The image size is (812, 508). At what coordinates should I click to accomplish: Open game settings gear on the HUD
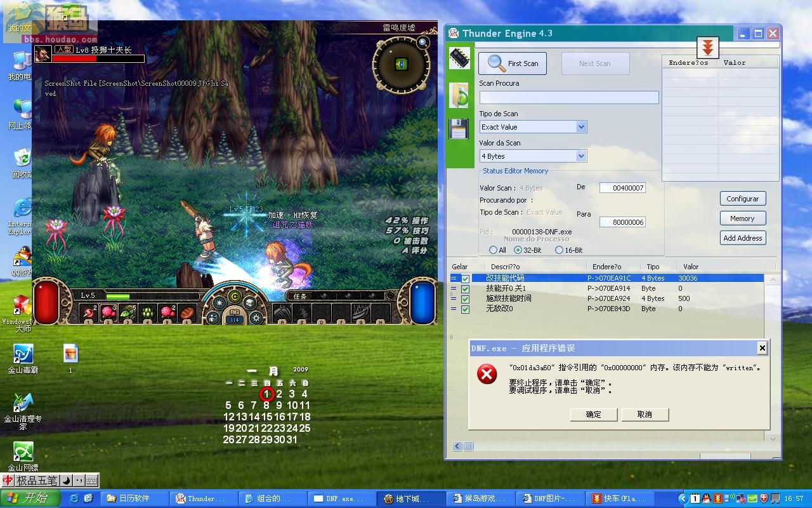click(256, 317)
